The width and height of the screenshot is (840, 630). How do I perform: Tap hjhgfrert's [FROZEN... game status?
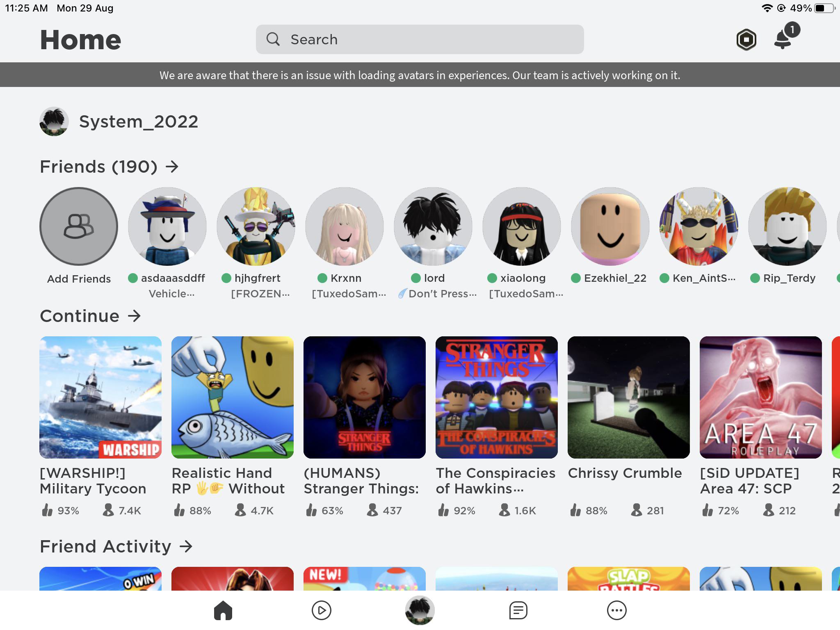pyautogui.click(x=260, y=294)
